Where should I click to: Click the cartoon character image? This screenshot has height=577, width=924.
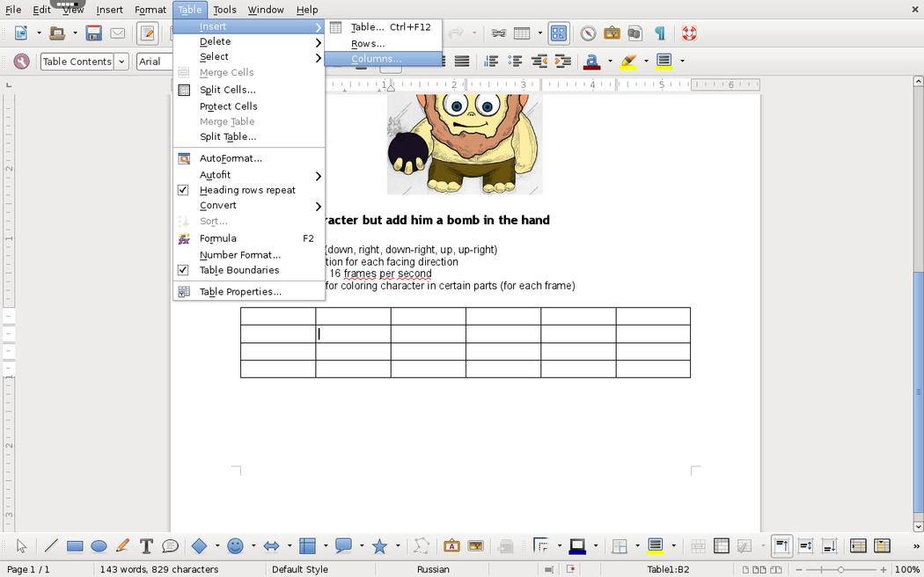coord(464,143)
